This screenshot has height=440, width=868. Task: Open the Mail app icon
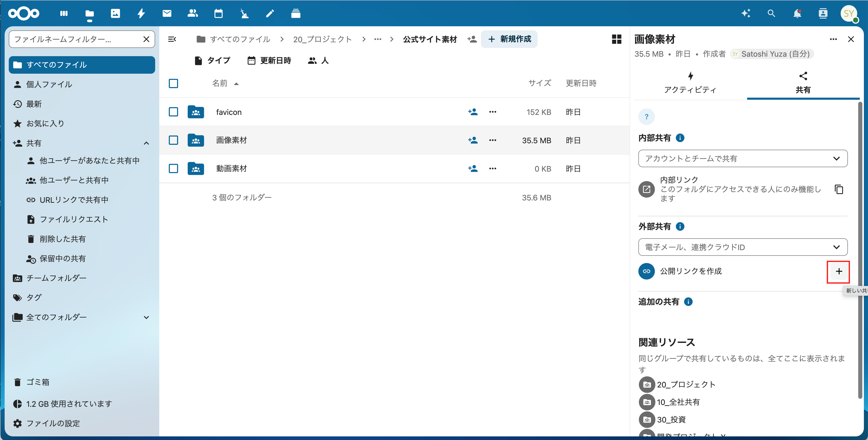point(167,13)
